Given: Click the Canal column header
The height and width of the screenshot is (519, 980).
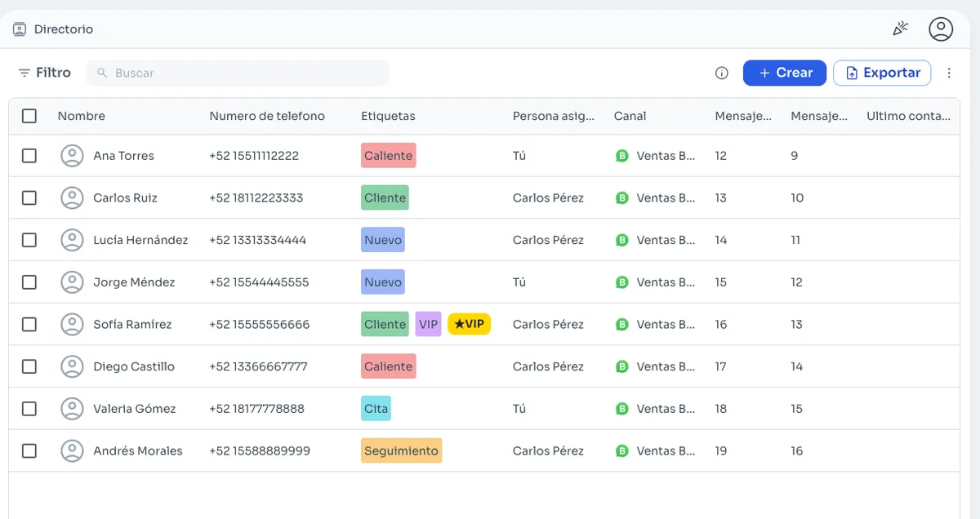Looking at the screenshot, I should [630, 116].
